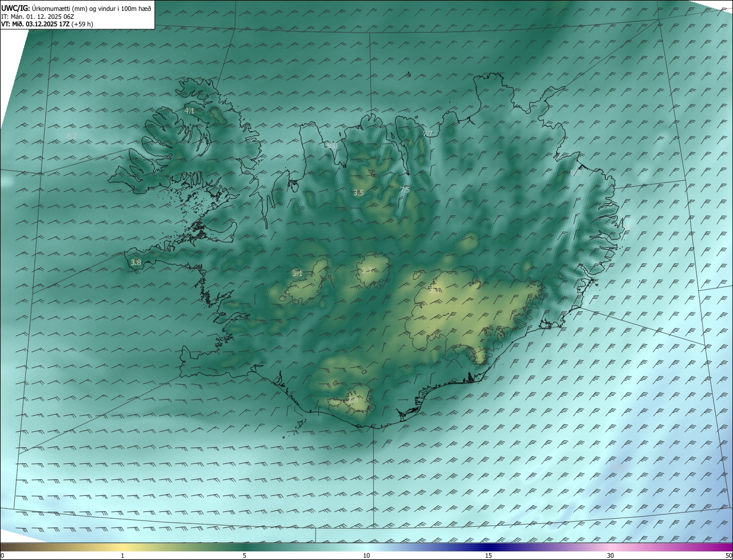Image resolution: width=733 pixels, height=560 pixels.
Task: Click the 'VT: Mið. 03.12.2025 17Z' valid time
Action: pos(35,24)
